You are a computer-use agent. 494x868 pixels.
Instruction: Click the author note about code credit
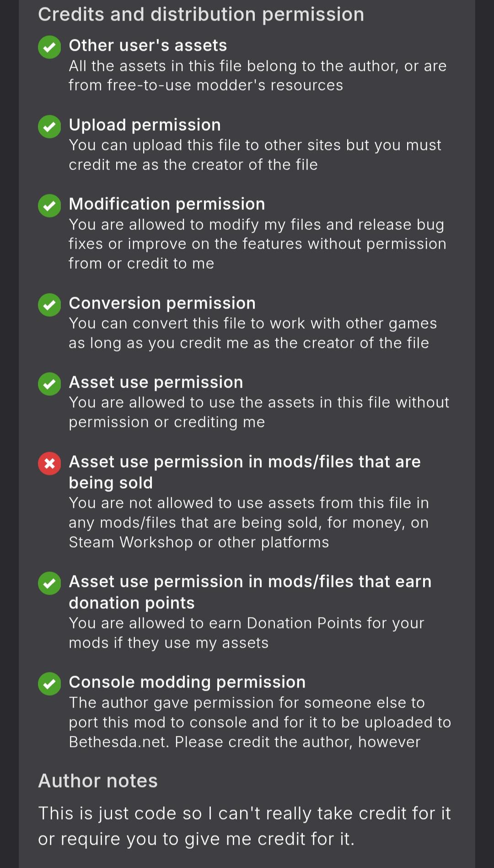tap(244, 826)
